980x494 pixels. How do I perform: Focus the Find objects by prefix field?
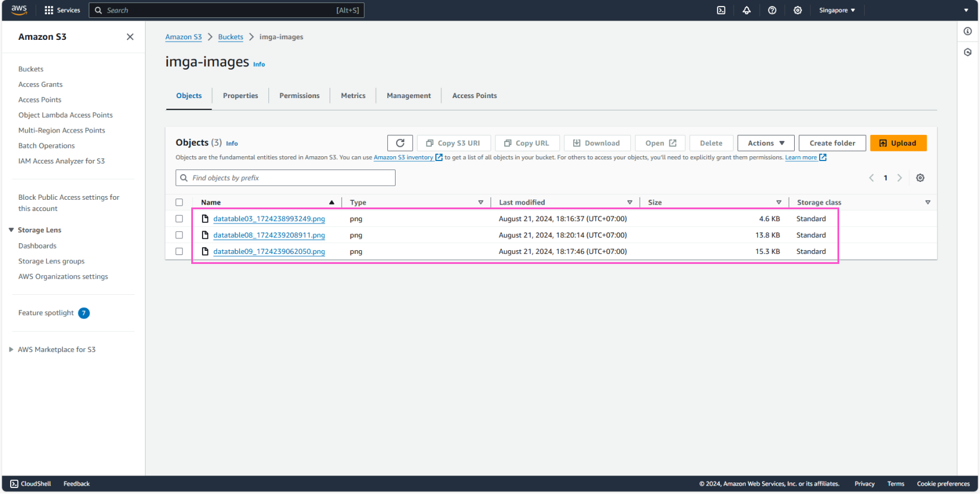[286, 178]
